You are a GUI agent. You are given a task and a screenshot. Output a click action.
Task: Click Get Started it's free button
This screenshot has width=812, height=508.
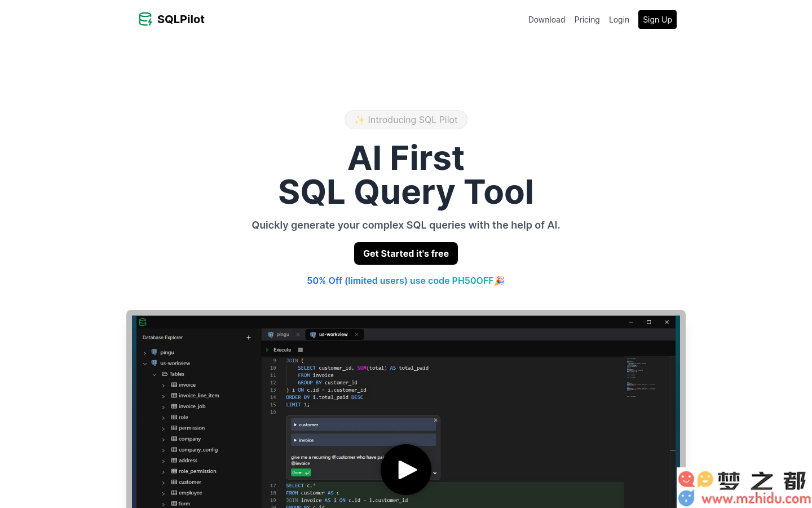click(406, 253)
